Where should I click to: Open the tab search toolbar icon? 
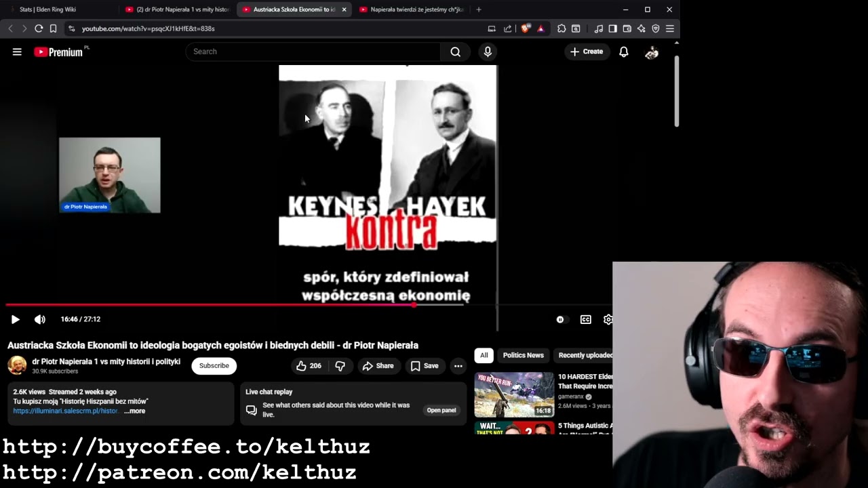point(576,28)
